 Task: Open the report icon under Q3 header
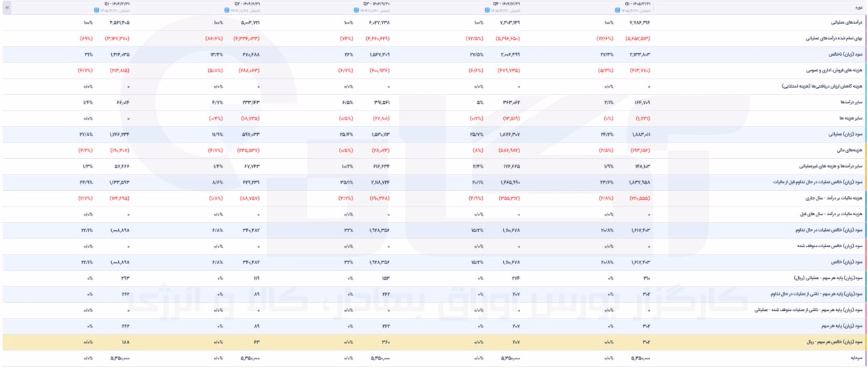(355, 11)
